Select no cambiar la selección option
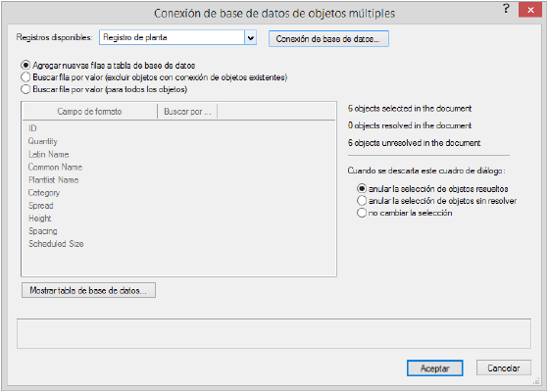The image size is (549, 392). [x=404, y=213]
